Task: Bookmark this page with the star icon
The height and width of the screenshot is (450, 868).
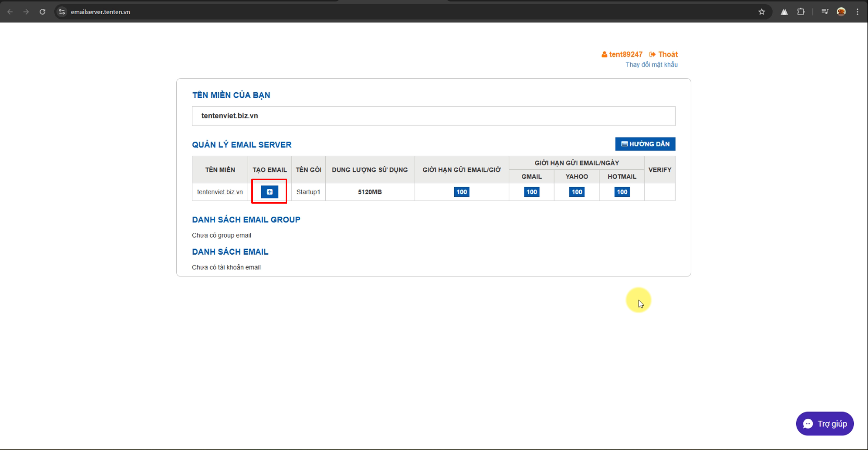Action: pos(762,11)
